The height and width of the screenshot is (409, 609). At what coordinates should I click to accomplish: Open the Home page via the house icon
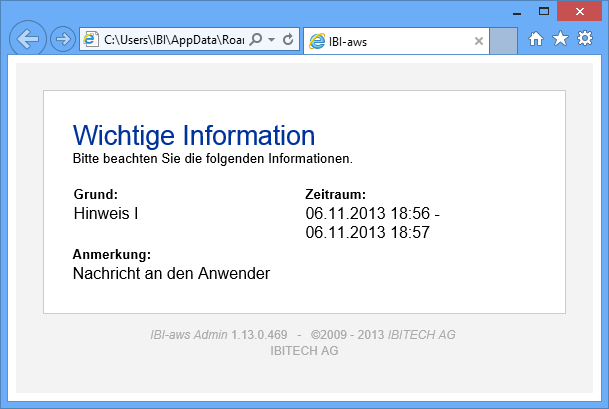pos(536,39)
